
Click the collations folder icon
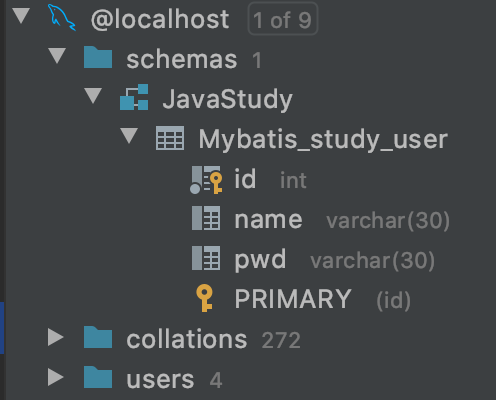coord(98,337)
